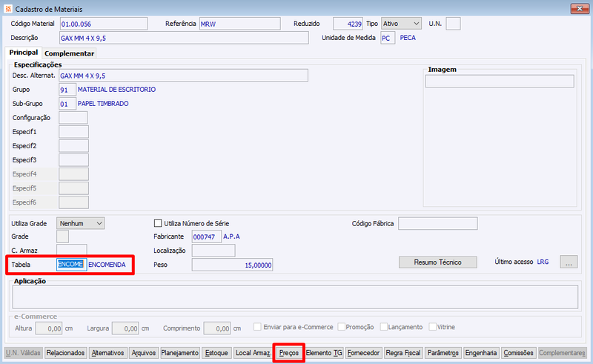Click the Aplicação text area
Screen dimensions: 593x364
pyautogui.click(x=295, y=297)
